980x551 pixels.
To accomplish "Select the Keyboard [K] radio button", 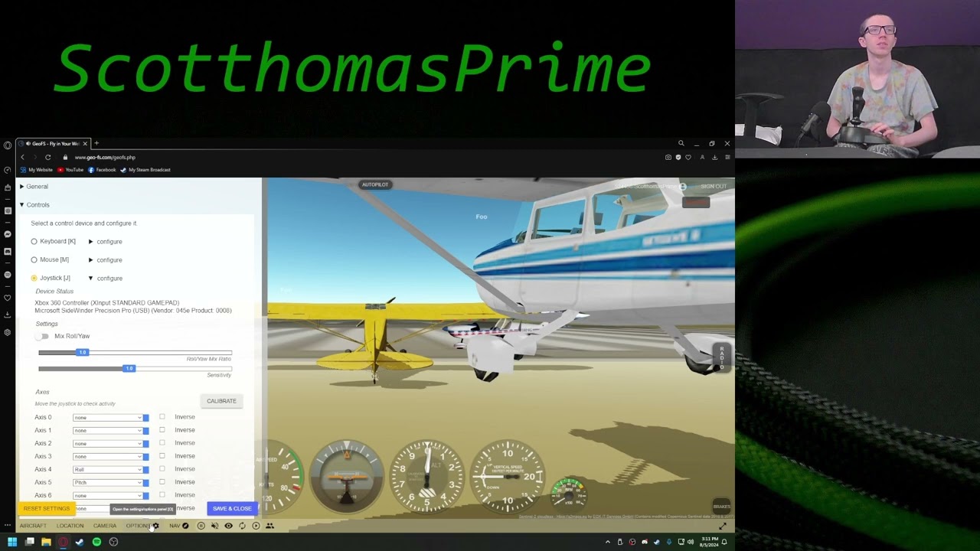I will tap(34, 241).
